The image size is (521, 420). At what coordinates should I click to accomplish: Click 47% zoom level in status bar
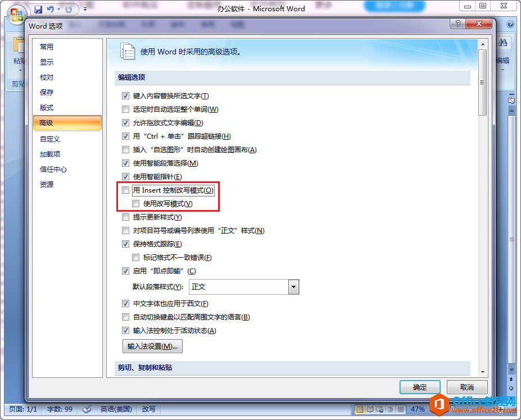coord(418,409)
